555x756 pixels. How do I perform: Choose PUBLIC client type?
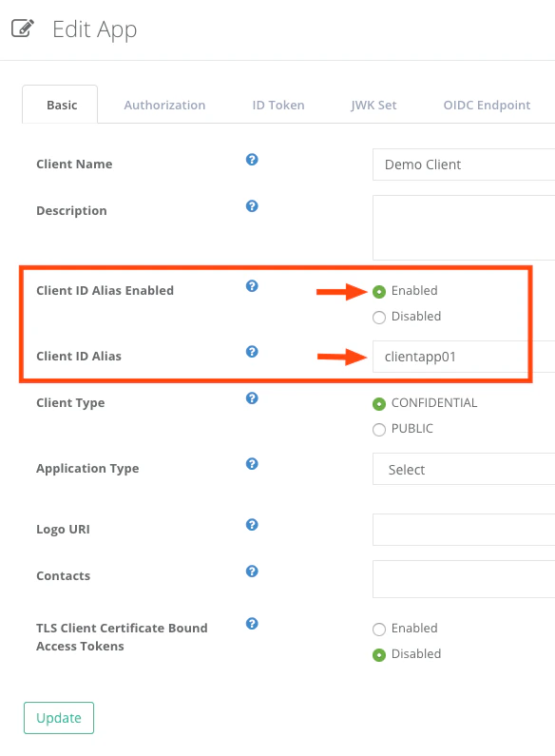379,430
